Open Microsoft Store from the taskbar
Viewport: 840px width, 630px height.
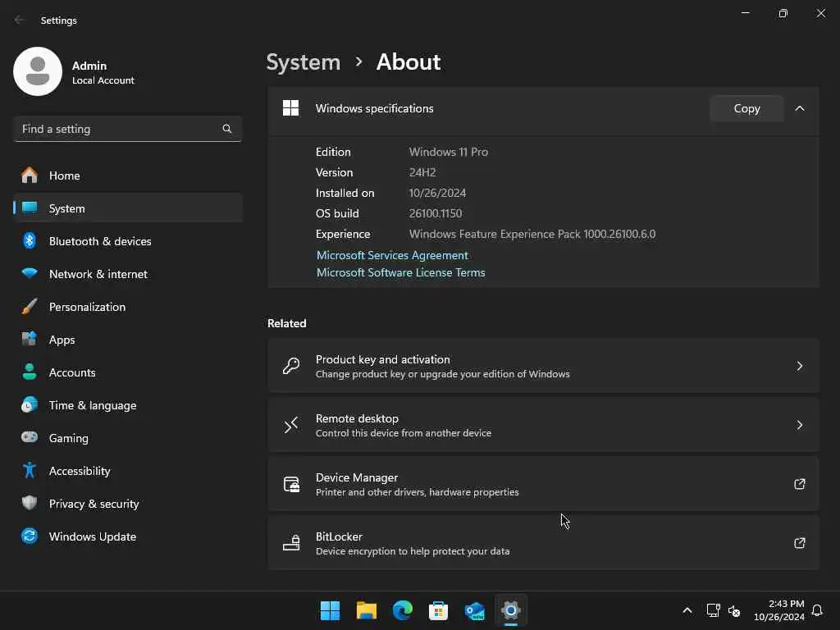pos(438,610)
